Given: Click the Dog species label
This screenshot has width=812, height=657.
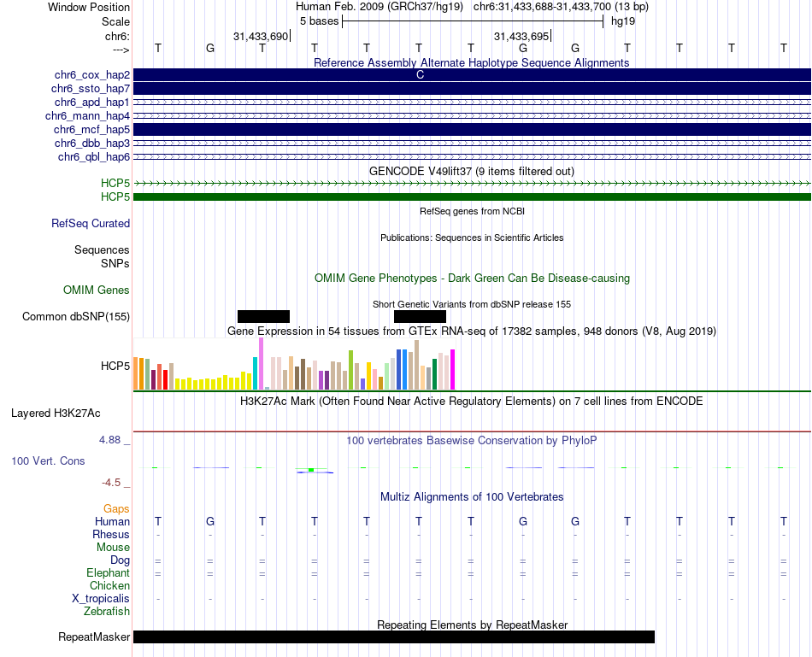Looking at the screenshot, I should coord(121,560).
